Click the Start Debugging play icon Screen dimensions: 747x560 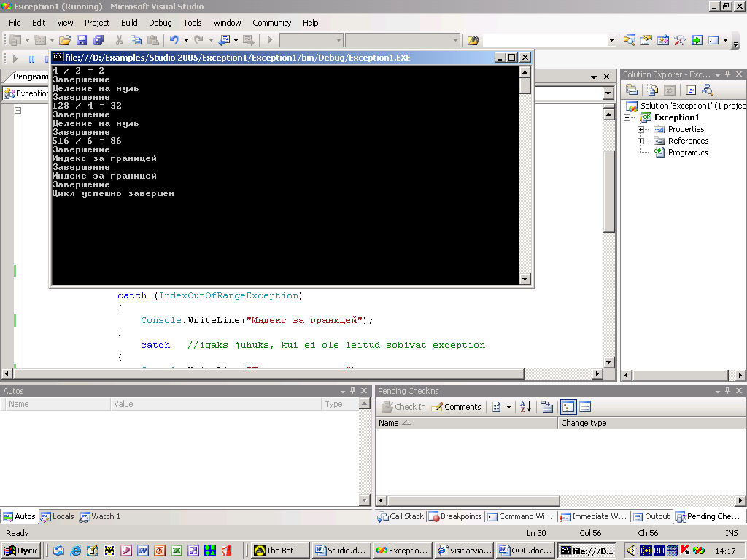[x=270, y=41]
